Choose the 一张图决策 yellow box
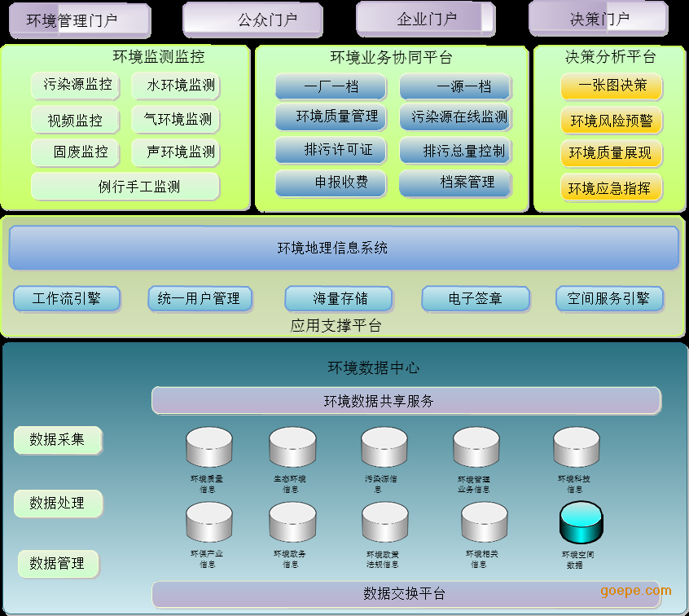689x616 pixels. click(x=612, y=86)
